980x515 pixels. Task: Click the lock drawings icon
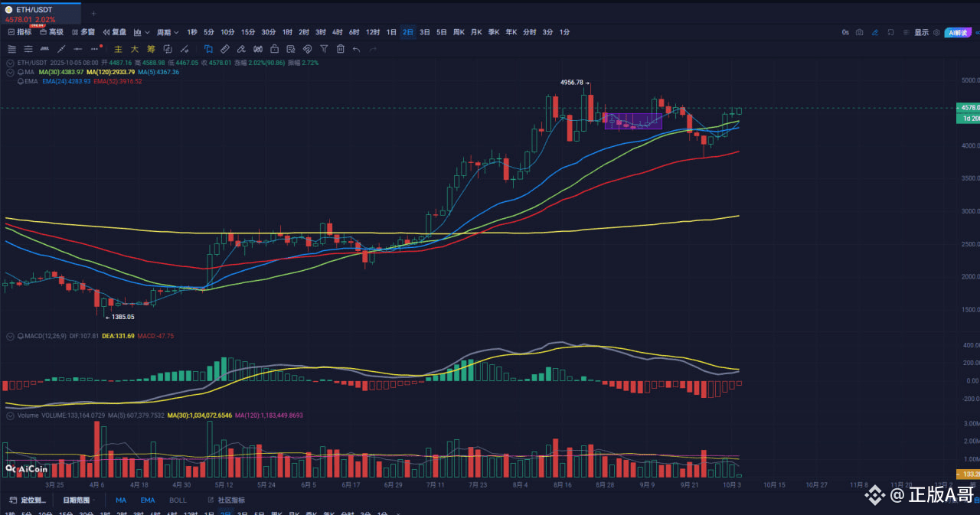(x=274, y=49)
